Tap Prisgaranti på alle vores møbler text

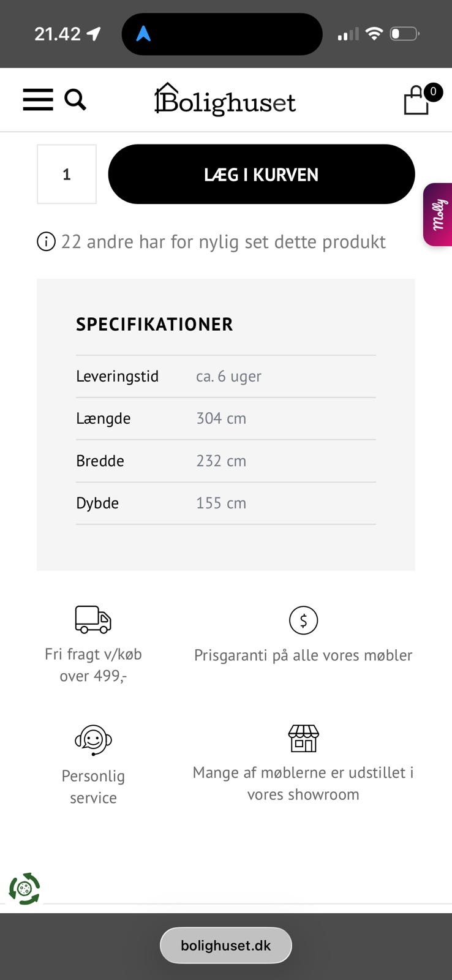[x=303, y=655]
